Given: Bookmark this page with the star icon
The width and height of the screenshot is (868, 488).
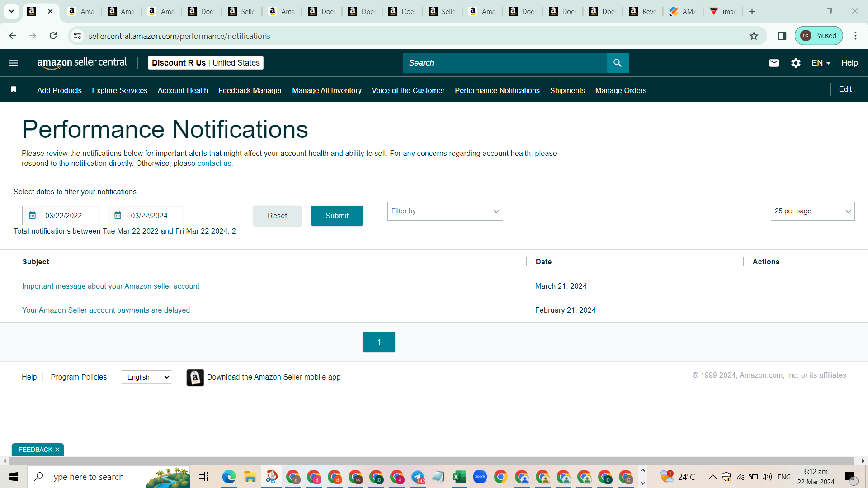Looking at the screenshot, I should click(754, 36).
